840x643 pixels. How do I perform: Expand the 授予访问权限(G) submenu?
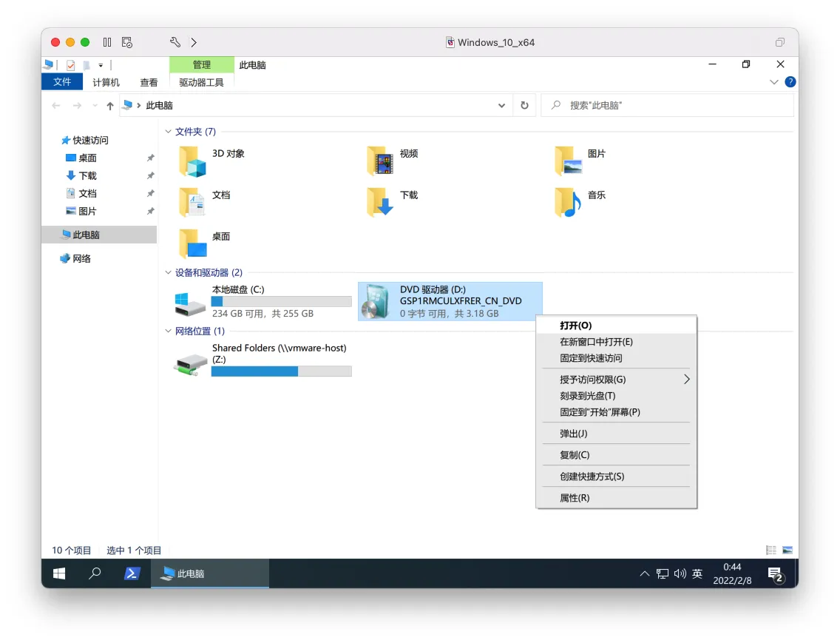click(x=616, y=380)
